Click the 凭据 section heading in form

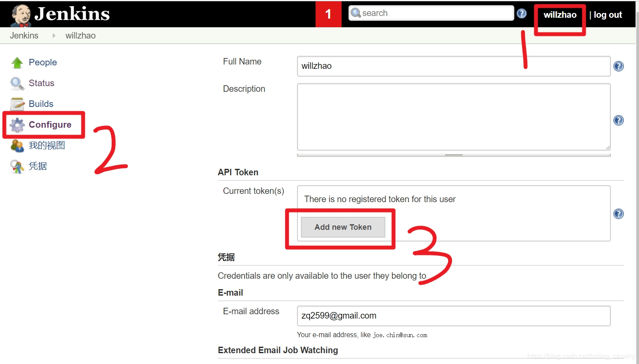(226, 257)
